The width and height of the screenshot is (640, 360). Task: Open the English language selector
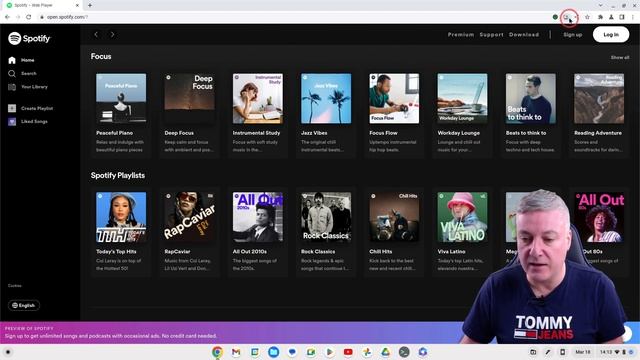coord(24,305)
